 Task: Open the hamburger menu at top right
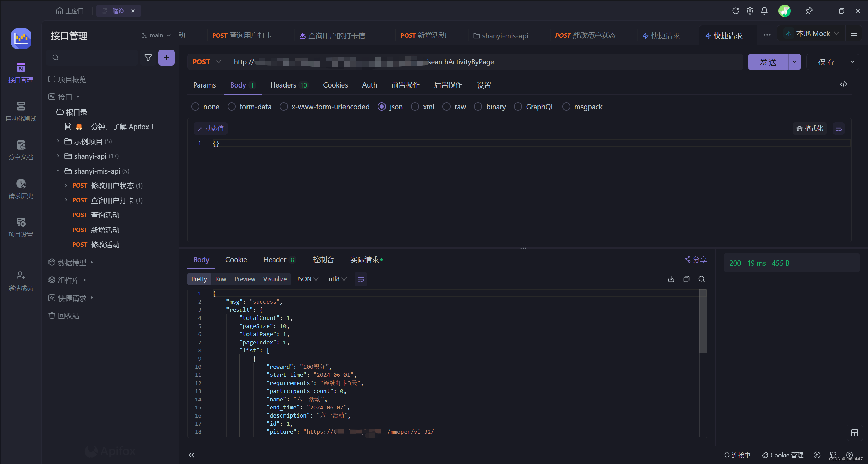tap(853, 34)
